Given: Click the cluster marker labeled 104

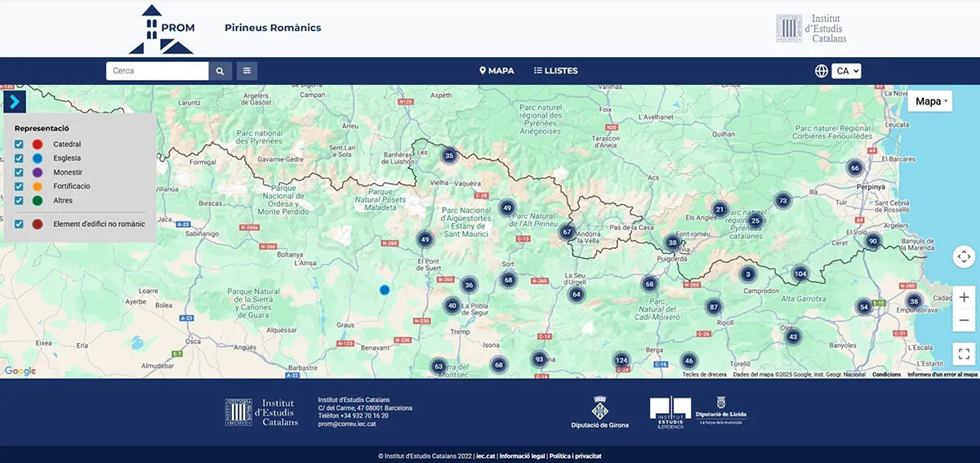Looking at the screenshot, I should pyautogui.click(x=800, y=274).
